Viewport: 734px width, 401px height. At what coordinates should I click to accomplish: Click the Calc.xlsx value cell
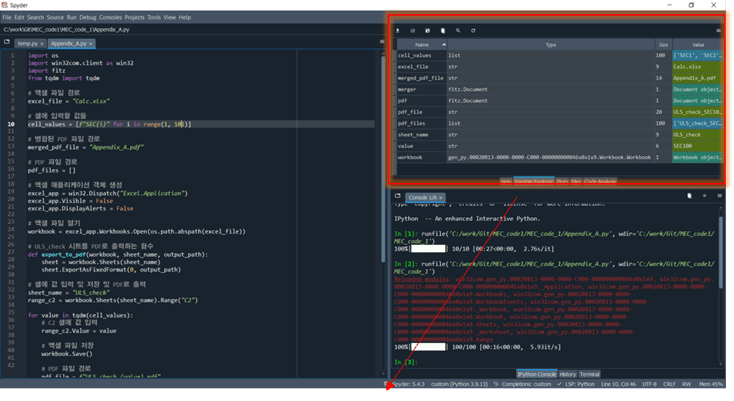click(x=697, y=67)
